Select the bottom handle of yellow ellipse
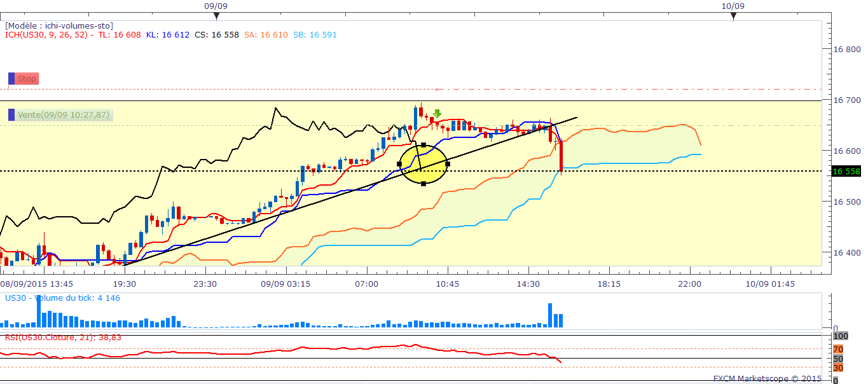868x384 pixels. point(424,184)
